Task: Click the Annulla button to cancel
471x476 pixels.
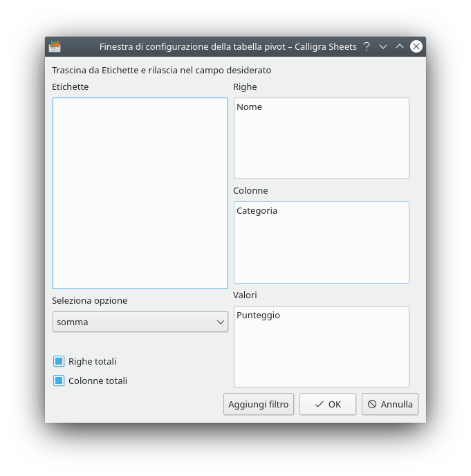Action: pyautogui.click(x=390, y=405)
